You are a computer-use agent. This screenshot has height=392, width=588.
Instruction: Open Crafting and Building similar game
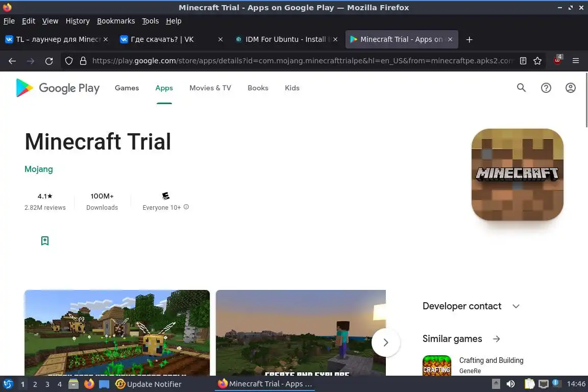[491, 360]
